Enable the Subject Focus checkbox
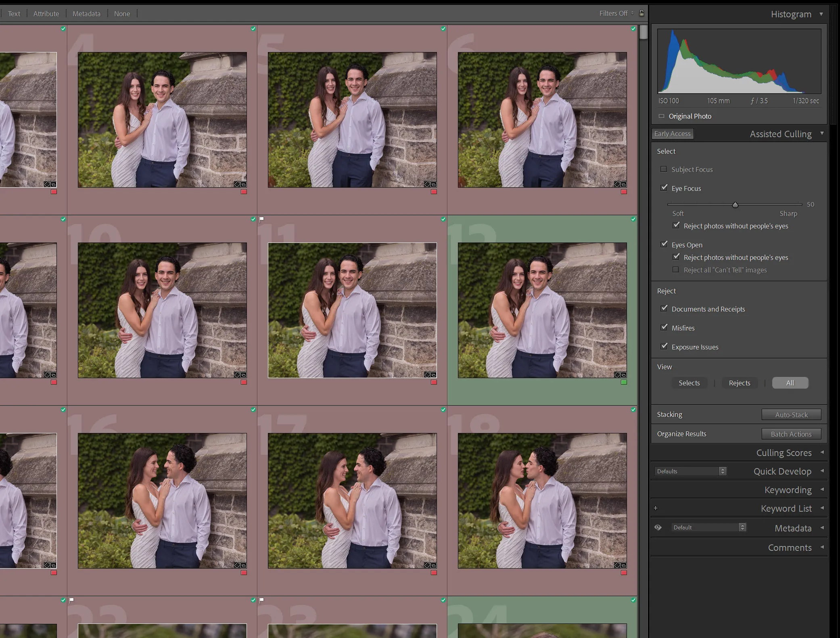Screen dimensions: 840x638 (664, 169)
